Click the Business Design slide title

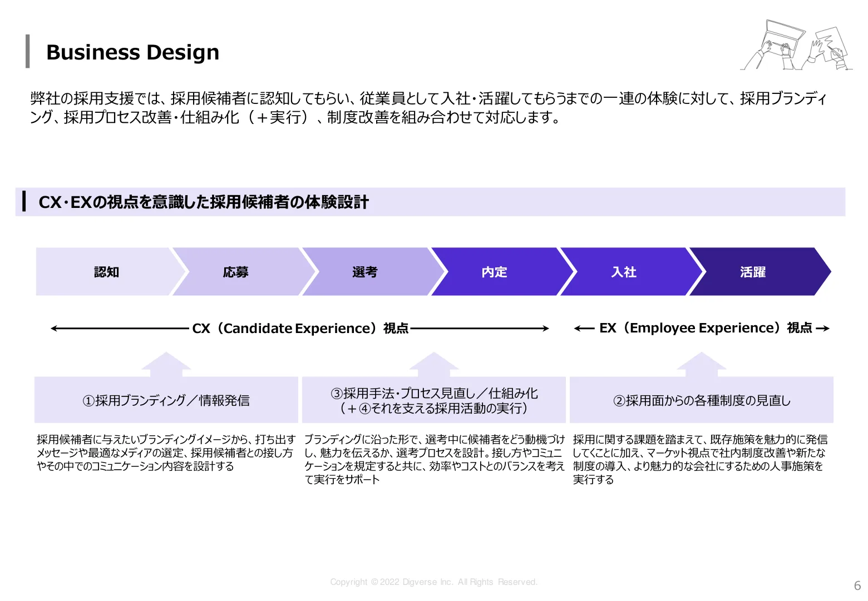coord(132,52)
